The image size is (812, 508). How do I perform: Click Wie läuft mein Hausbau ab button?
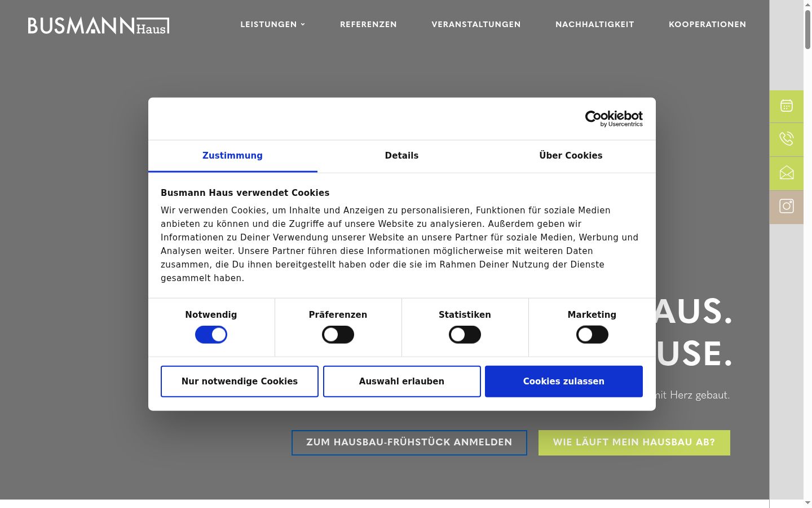pyautogui.click(x=634, y=443)
